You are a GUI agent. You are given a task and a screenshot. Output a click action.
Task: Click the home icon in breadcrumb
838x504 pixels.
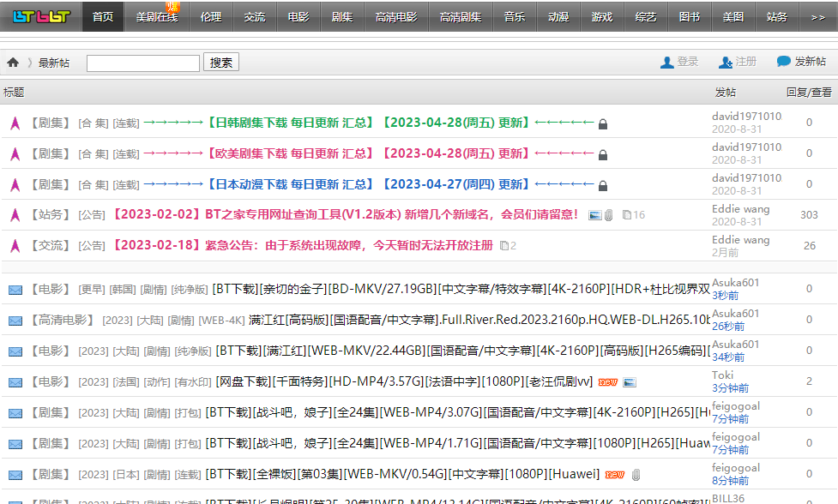click(x=13, y=63)
